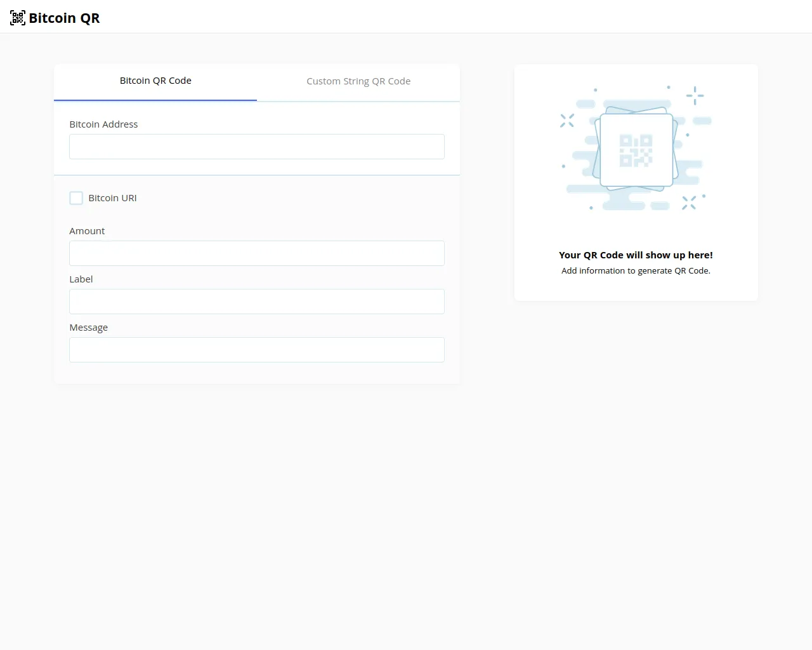Viewport: 812px width, 650px height.
Task: Click the Message input field
Action: coord(257,350)
